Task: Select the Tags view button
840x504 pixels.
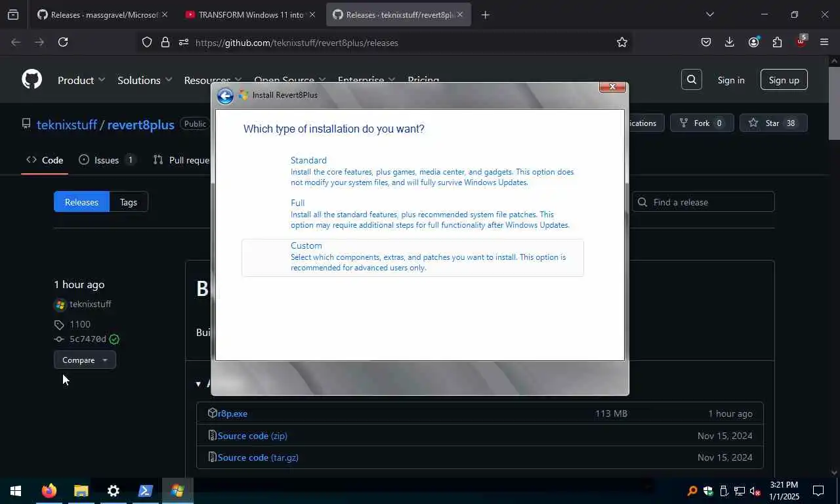Action: pyautogui.click(x=129, y=202)
